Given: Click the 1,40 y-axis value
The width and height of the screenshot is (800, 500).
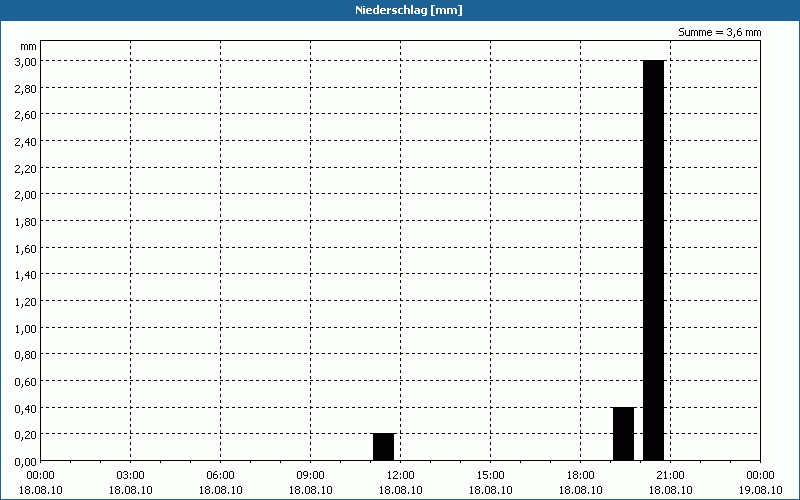Looking at the screenshot, I should pos(26,275).
